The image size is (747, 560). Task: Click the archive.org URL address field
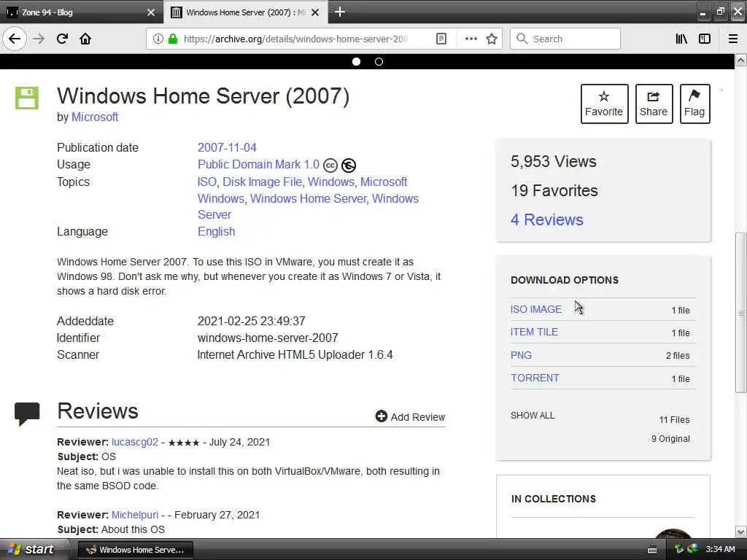coord(295,39)
